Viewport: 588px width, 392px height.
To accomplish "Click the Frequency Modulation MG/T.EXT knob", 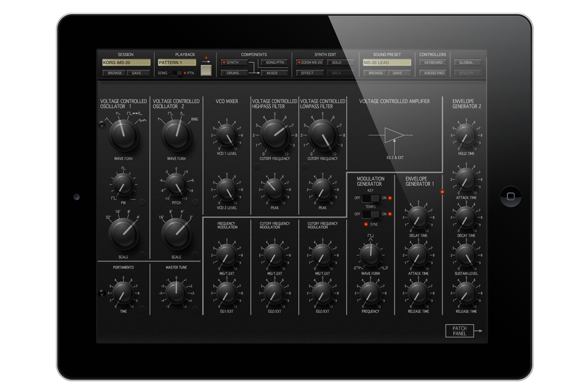I will click(x=226, y=254).
